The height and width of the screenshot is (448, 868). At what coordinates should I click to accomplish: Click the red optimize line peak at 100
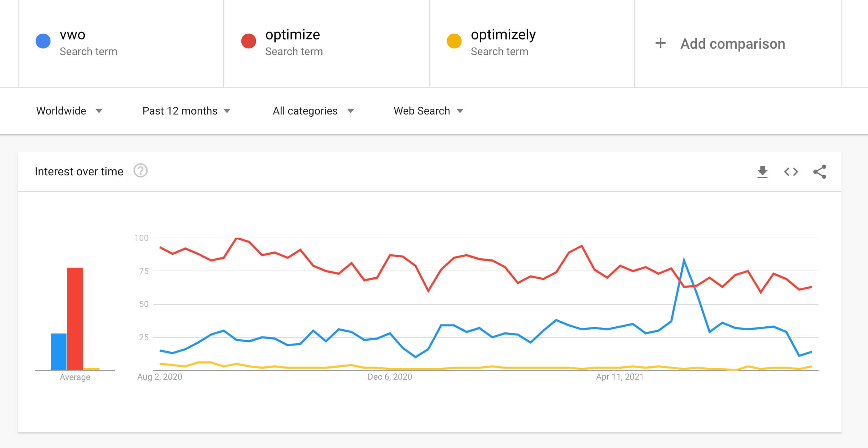pyautogui.click(x=237, y=238)
